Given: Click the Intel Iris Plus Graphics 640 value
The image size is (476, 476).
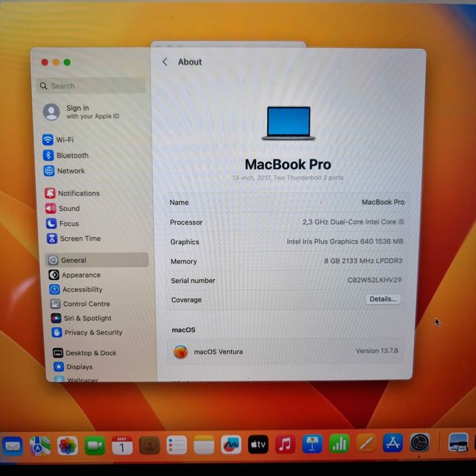Looking at the screenshot, I should coord(345,241).
